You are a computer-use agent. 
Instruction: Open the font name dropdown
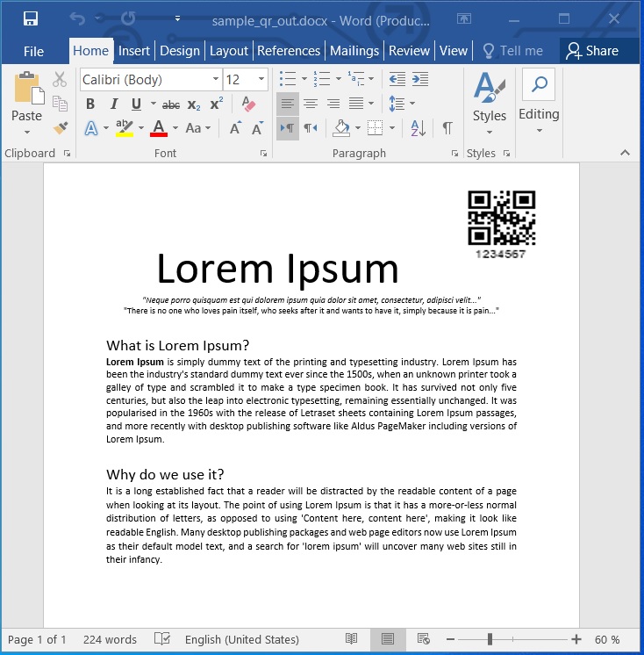(x=216, y=80)
